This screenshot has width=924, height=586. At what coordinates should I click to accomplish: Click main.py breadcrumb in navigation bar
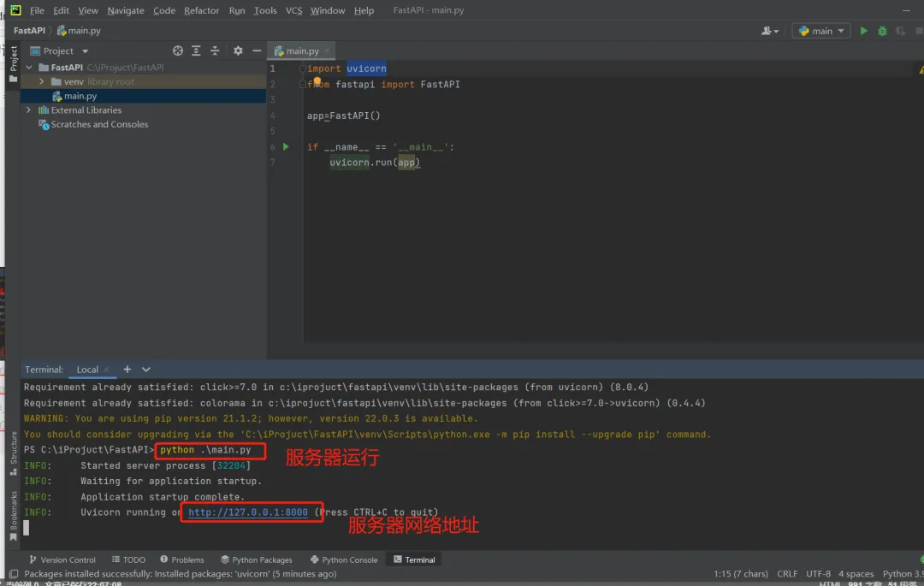pyautogui.click(x=80, y=31)
